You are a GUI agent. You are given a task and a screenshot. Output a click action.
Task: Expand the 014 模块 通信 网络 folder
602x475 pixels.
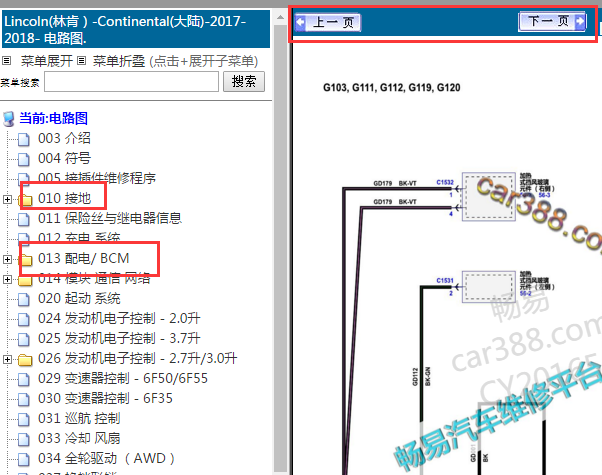tap(7, 279)
